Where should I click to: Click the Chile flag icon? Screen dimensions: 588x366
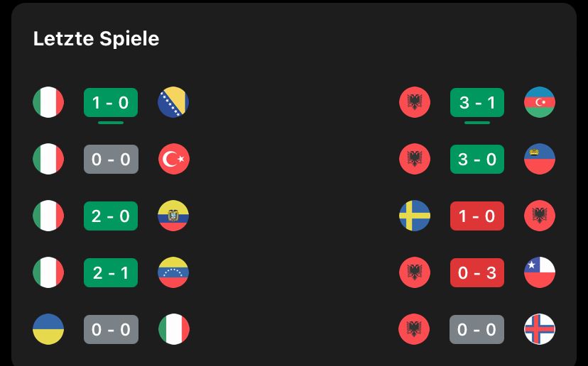pos(540,272)
